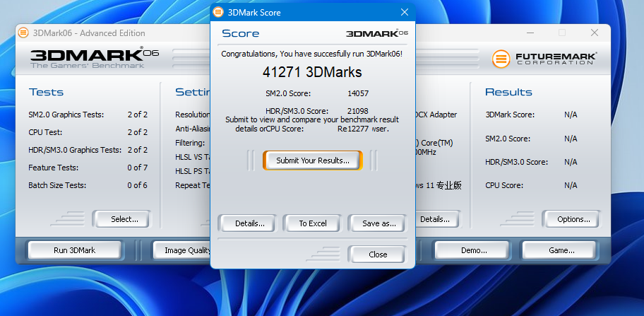Open score Details in the dialog
644x316 pixels.
point(250,223)
